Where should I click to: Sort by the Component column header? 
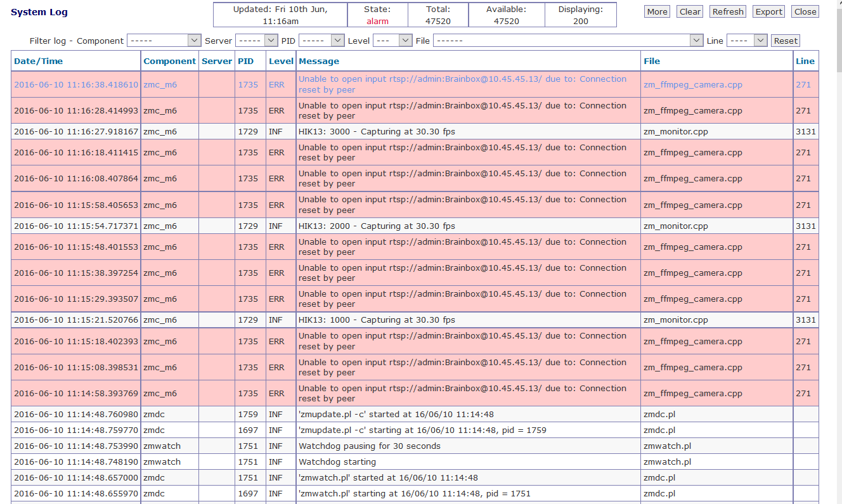(170, 61)
